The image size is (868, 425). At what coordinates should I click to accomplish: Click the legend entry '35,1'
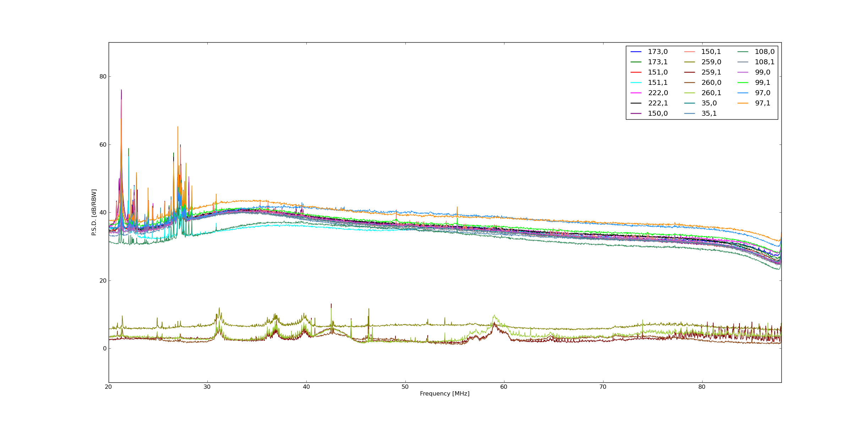click(700, 114)
